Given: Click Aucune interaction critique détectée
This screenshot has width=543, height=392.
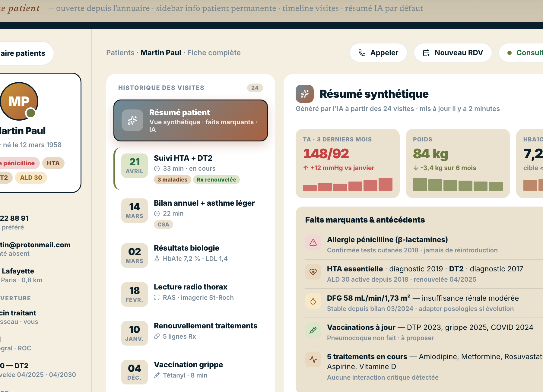Looking at the screenshot, I should point(383,378).
